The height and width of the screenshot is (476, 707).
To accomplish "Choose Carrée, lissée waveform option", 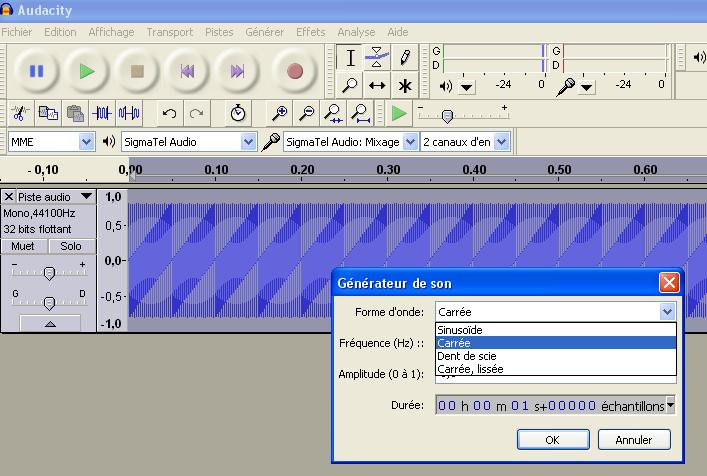I will (x=556, y=369).
